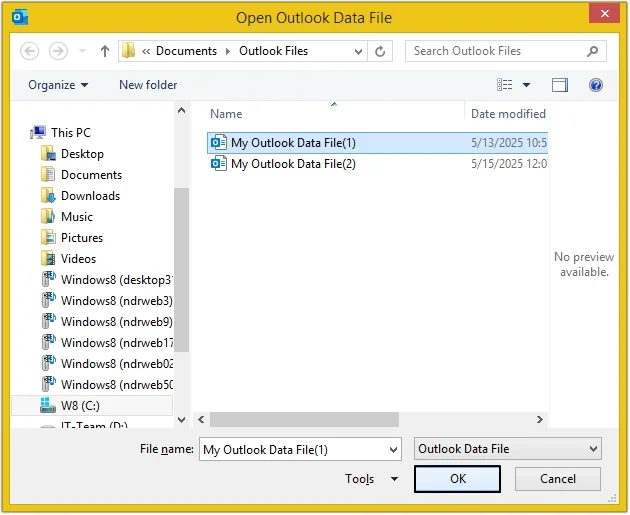Viewport: 630px width, 515px height.
Task: Go up one folder level
Action: click(x=105, y=51)
